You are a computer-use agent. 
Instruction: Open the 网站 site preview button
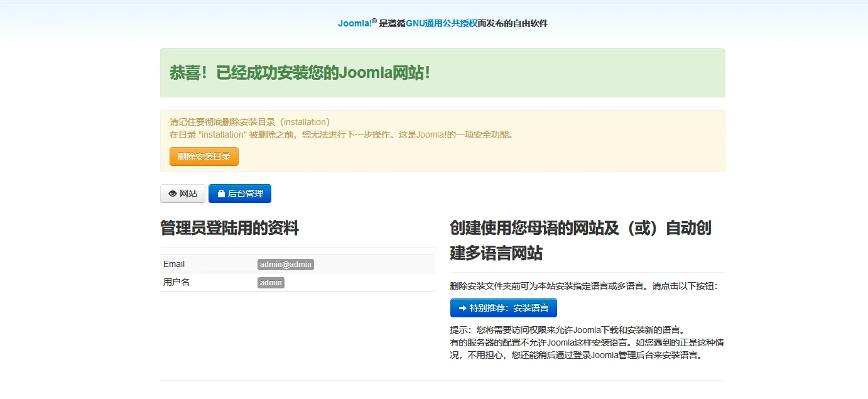pos(183,194)
